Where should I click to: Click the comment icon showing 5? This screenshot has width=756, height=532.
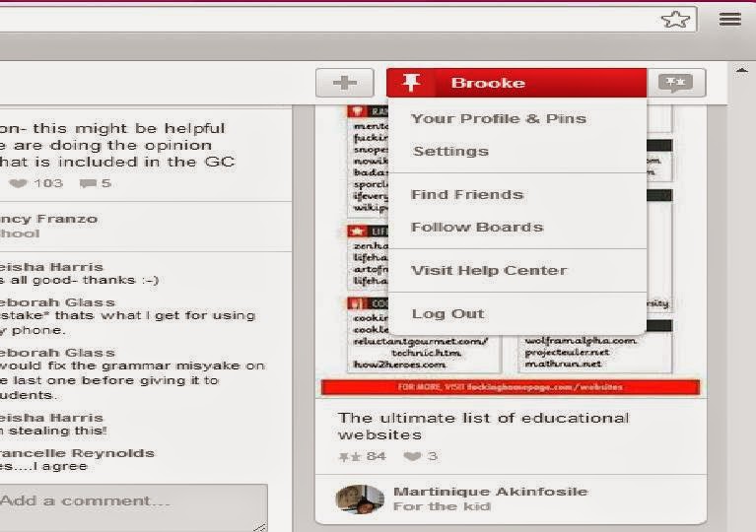pyautogui.click(x=88, y=183)
